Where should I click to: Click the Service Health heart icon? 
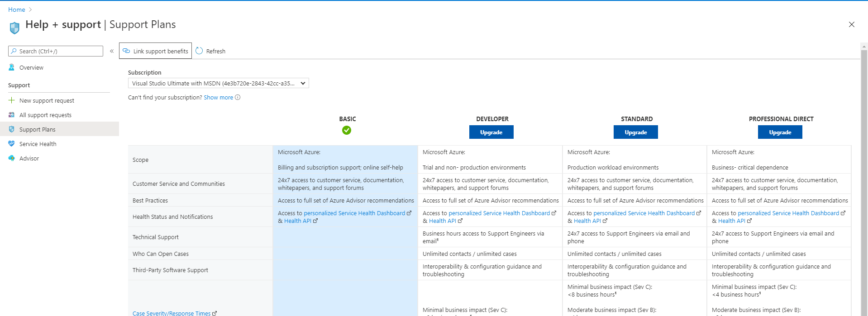[12, 144]
